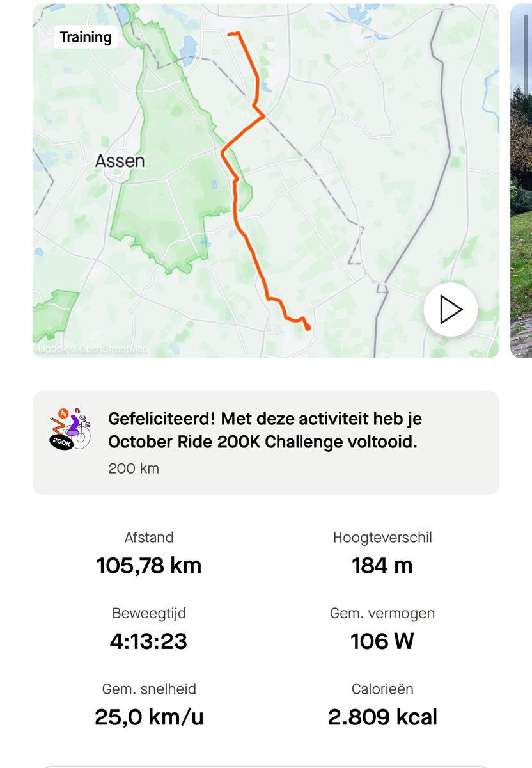Tap the October Ride 200K challenge badge icon
The image size is (532, 768).
click(x=70, y=429)
